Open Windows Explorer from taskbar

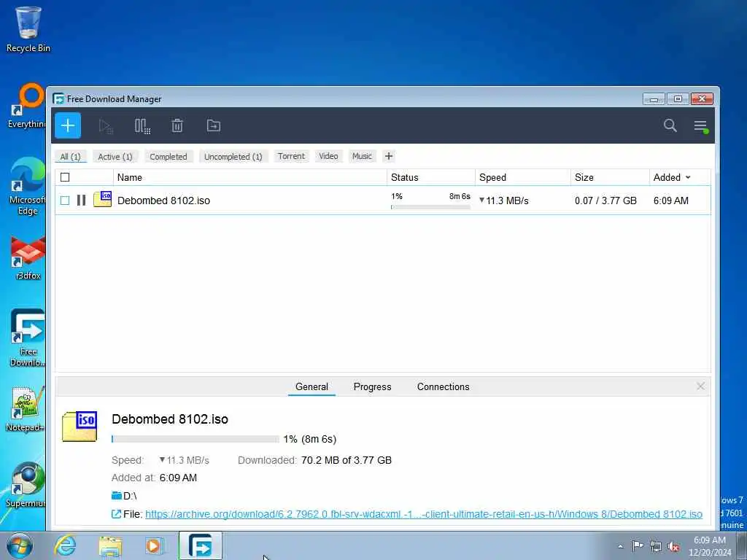point(109,545)
